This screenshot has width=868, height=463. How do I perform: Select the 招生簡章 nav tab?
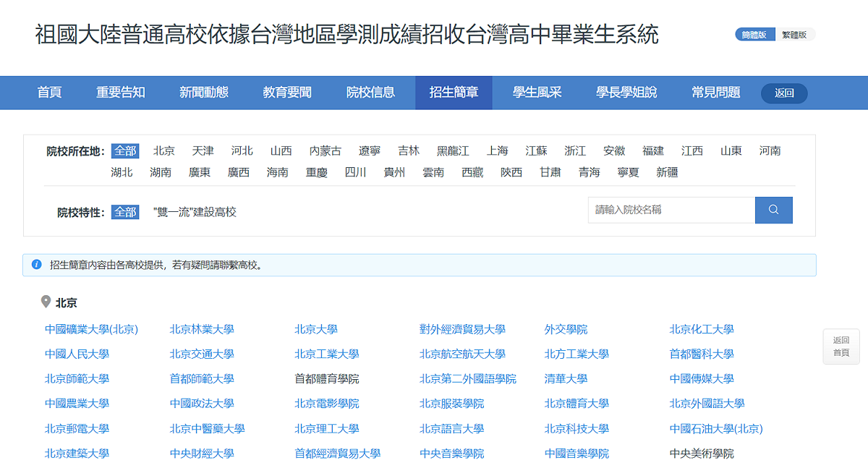coord(454,93)
